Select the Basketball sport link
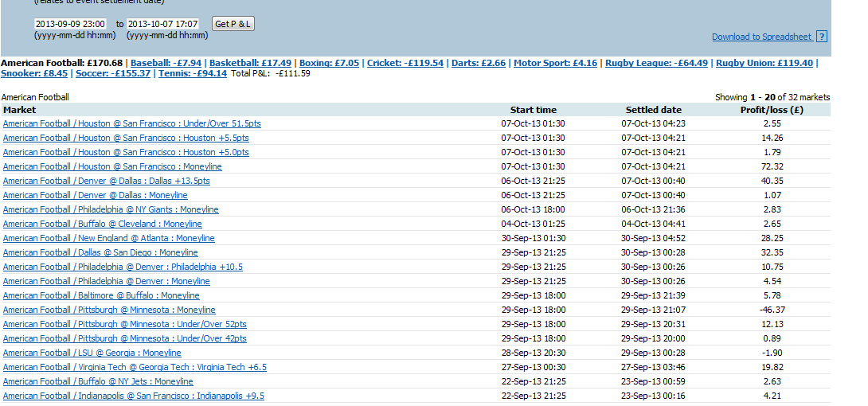Viewport: 868px width, 406px height. click(x=250, y=63)
